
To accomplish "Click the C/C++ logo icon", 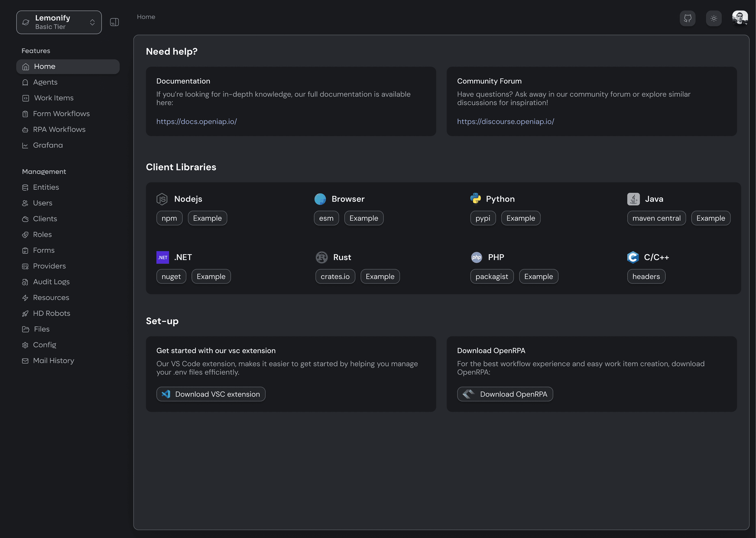I will point(633,257).
